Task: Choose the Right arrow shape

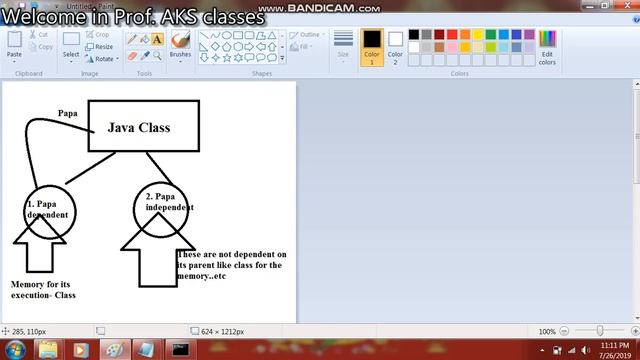Action: (249, 47)
